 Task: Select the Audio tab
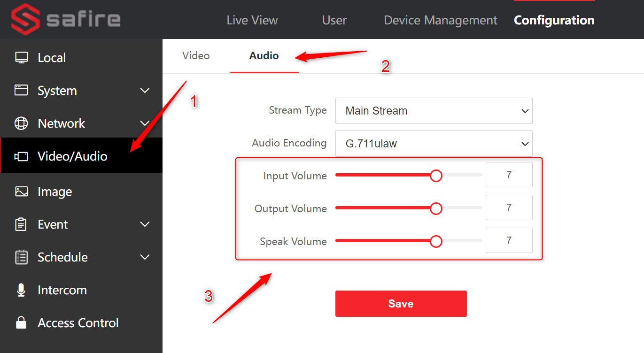point(264,55)
